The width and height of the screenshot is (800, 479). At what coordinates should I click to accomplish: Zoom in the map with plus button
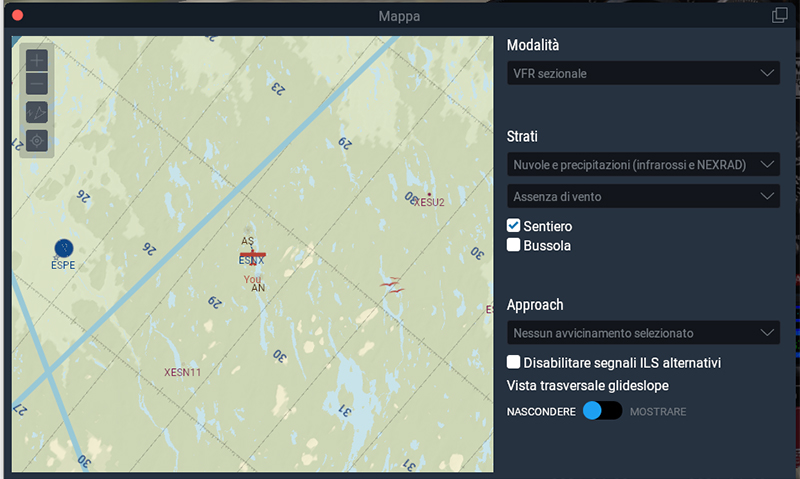pos(37,61)
